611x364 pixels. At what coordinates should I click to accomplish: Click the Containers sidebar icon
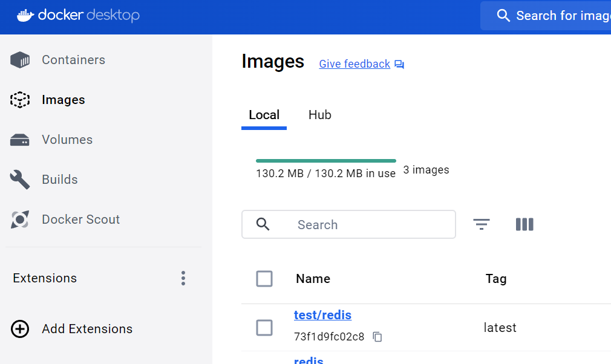pyautogui.click(x=20, y=60)
